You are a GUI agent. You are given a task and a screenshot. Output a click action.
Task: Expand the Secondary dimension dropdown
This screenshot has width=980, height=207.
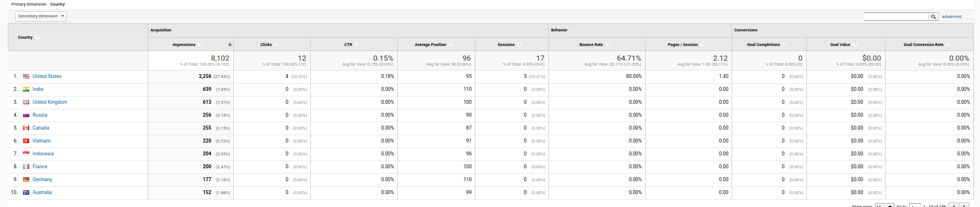41,16
